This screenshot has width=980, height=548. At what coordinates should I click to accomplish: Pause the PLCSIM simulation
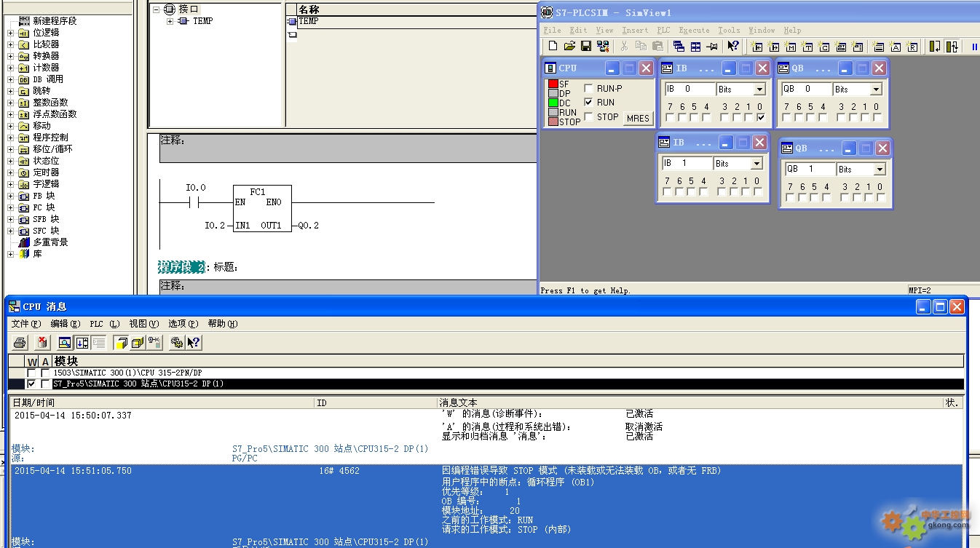click(974, 47)
